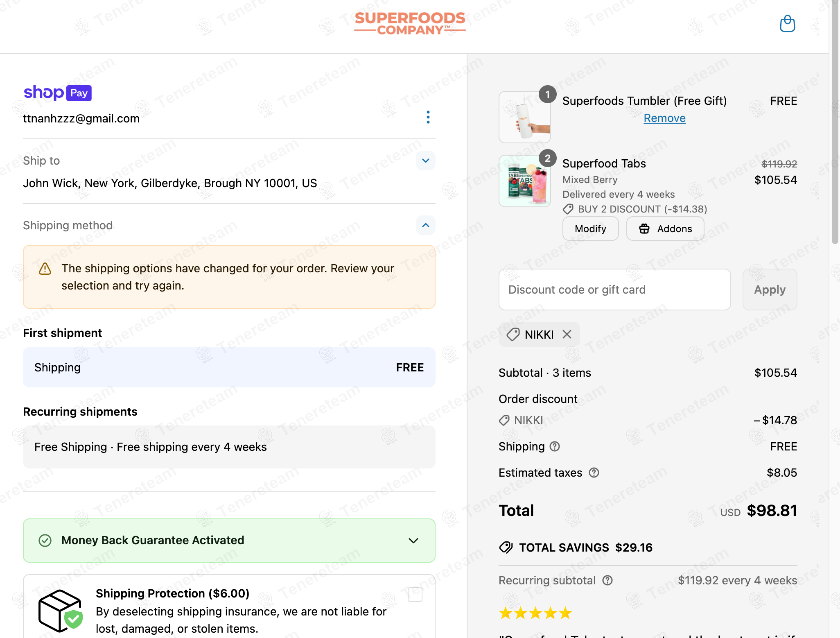Select the Free Shipping every 4 weeks option
The width and height of the screenshot is (840, 638).
tap(229, 447)
